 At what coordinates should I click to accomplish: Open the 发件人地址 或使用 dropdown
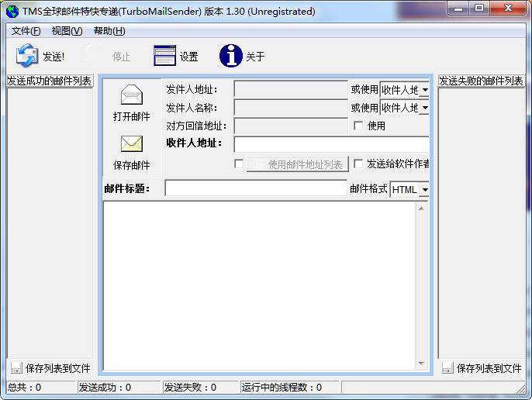click(x=424, y=90)
